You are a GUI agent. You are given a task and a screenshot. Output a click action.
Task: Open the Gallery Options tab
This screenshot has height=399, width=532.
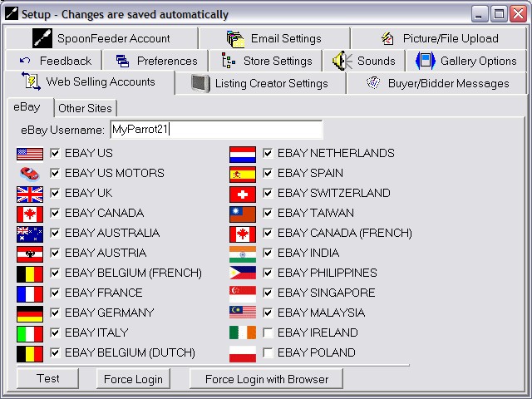coord(466,61)
